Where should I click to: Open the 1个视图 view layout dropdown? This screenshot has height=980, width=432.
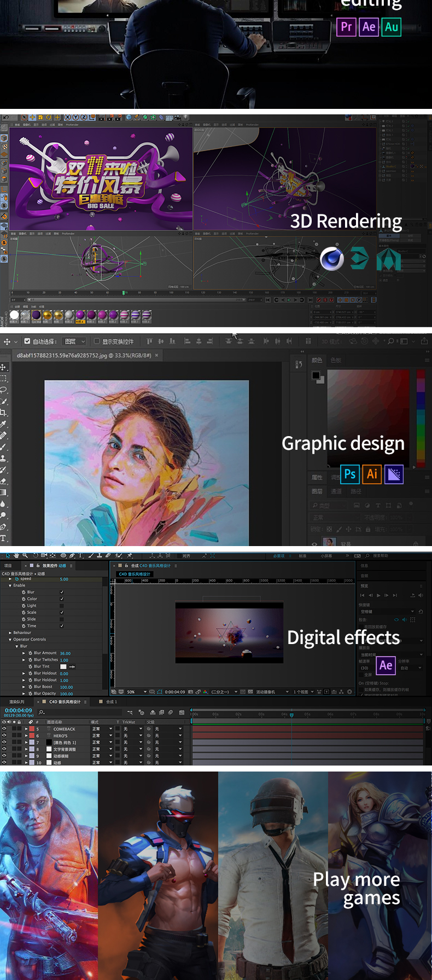(303, 692)
